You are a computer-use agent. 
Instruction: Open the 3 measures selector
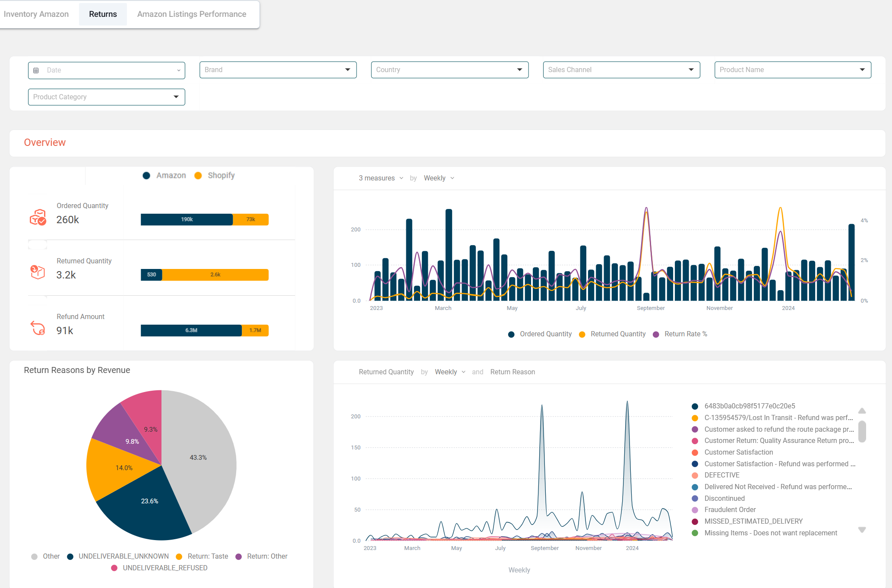tap(381, 178)
